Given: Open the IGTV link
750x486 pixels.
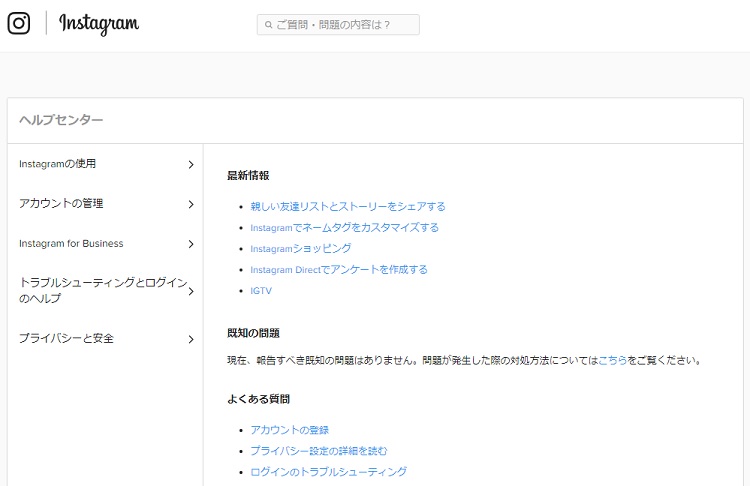Looking at the screenshot, I should coord(261,291).
